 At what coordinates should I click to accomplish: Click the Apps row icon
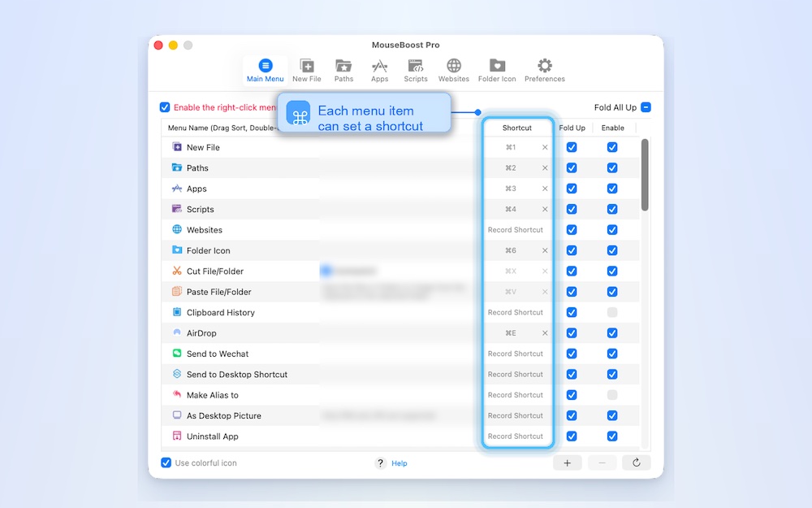[176, 189]
